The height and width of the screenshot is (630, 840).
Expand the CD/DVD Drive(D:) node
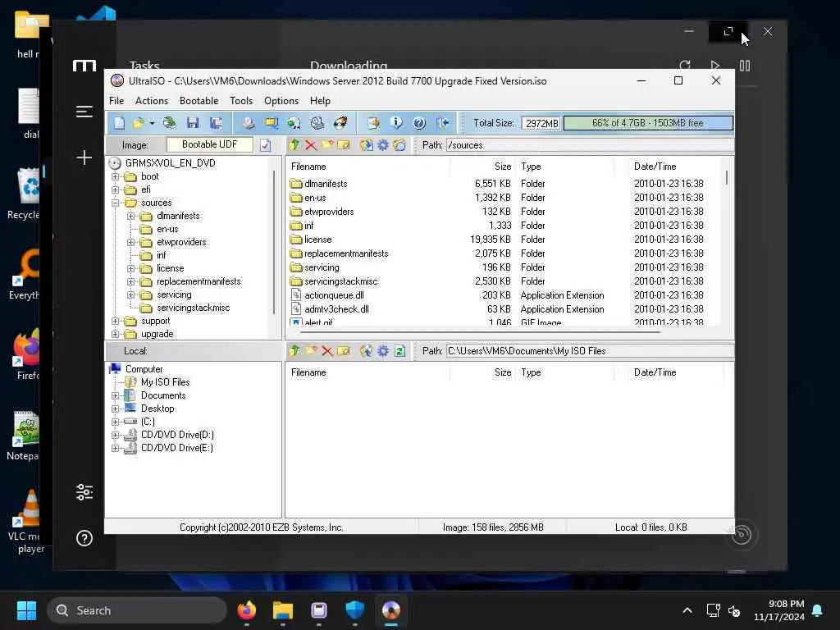click(115, 435)
